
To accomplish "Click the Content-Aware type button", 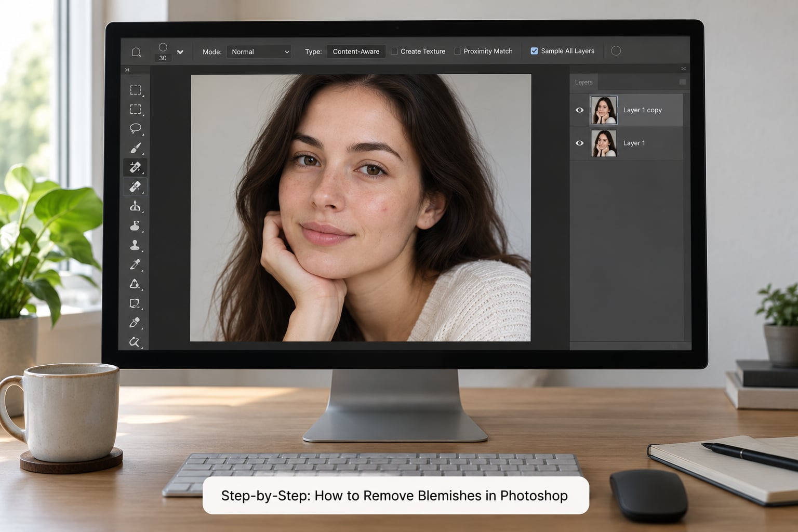I will click(x=356, y=51).
